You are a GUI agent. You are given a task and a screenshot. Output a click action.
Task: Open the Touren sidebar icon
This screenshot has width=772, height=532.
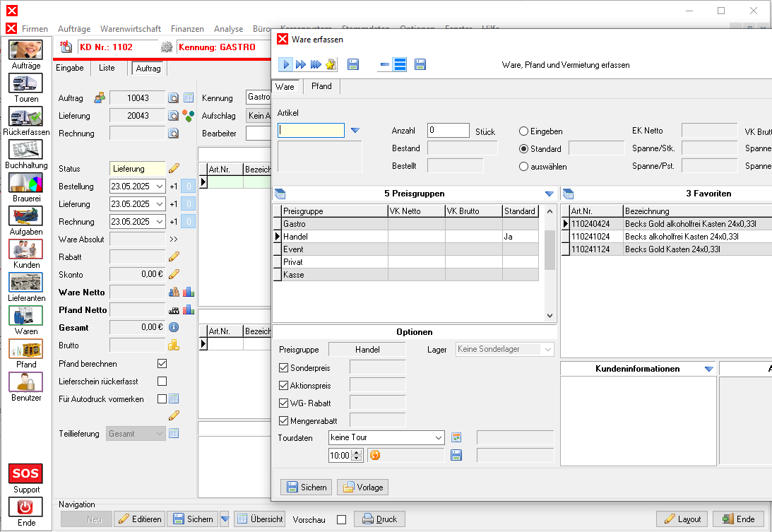(26, 83)
